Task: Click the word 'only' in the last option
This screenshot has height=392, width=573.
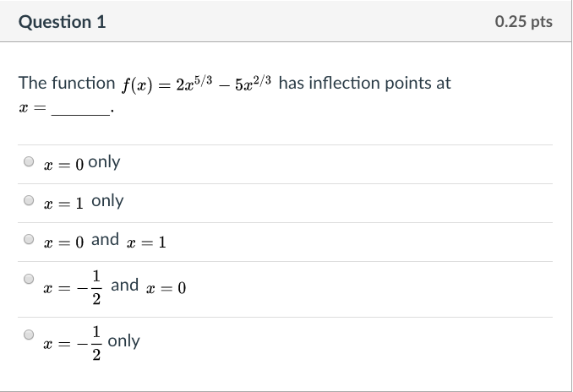Action: pos(124,341)
